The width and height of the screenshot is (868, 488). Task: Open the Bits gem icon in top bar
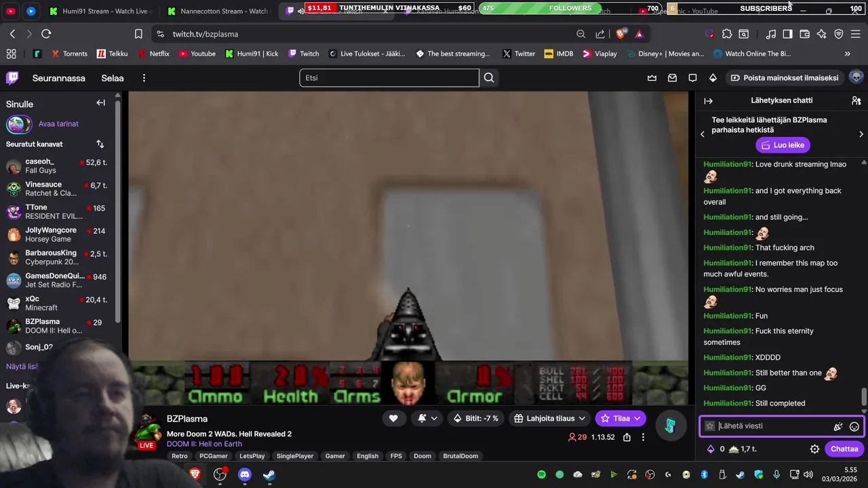[x=713, y=78]
